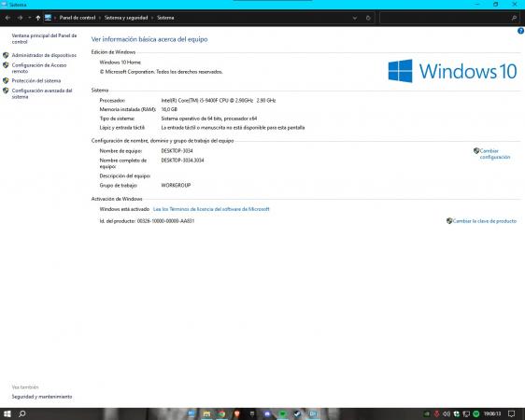Click Cambiar la clave de producto
525x420 pixels.
[x=485, y=221]
